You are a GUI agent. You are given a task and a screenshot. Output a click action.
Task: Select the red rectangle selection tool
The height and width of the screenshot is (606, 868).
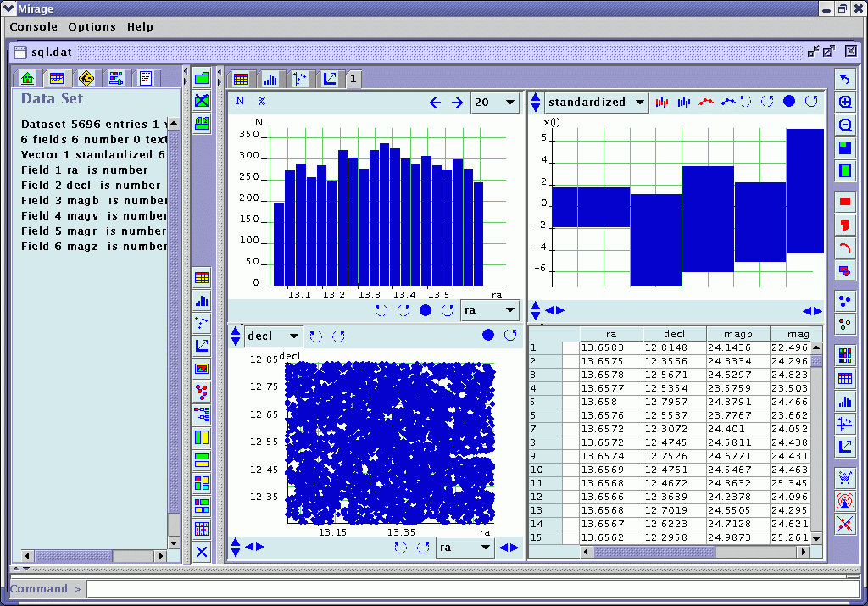point(845,203)
